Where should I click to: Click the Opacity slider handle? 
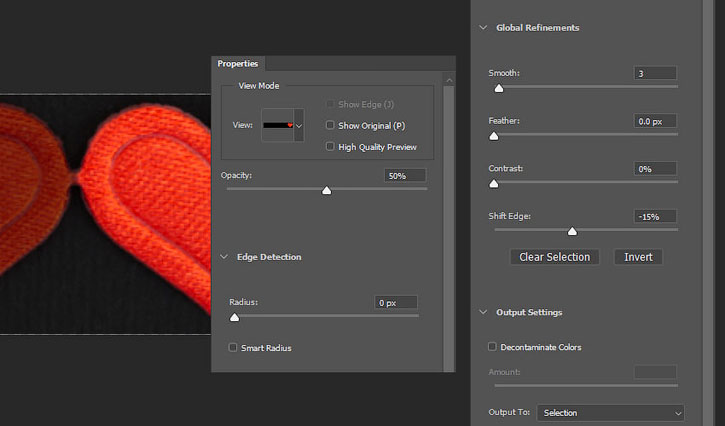pyautogui.click(x=326, y=190)
